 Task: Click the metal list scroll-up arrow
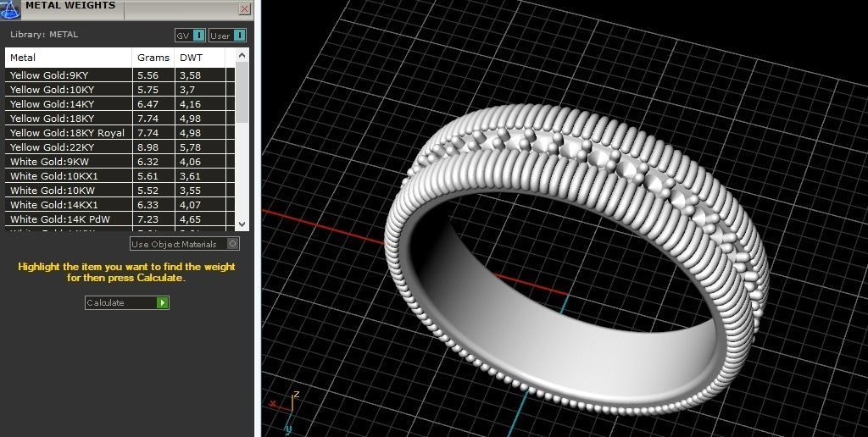coord(242,55)
